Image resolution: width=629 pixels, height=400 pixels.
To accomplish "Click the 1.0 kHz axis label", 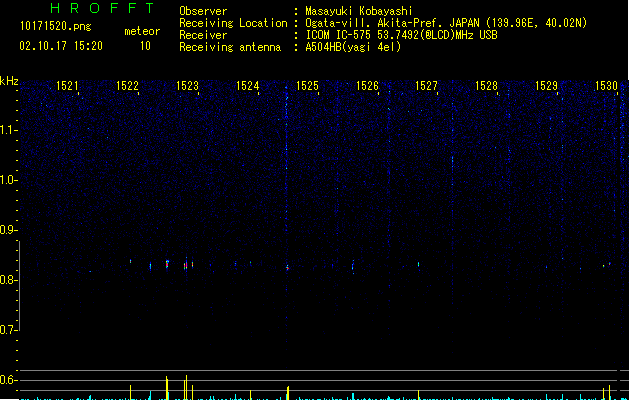I will click(8, 180).
